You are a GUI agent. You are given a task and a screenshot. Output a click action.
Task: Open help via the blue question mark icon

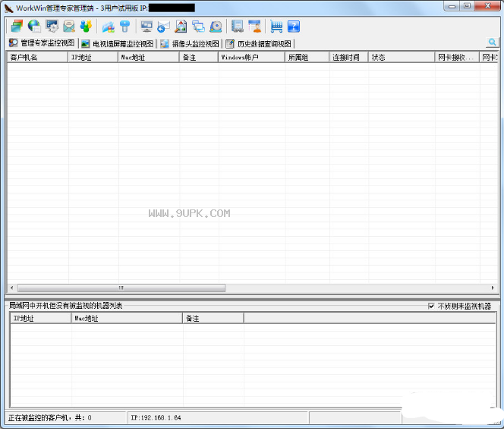(294, 26)
